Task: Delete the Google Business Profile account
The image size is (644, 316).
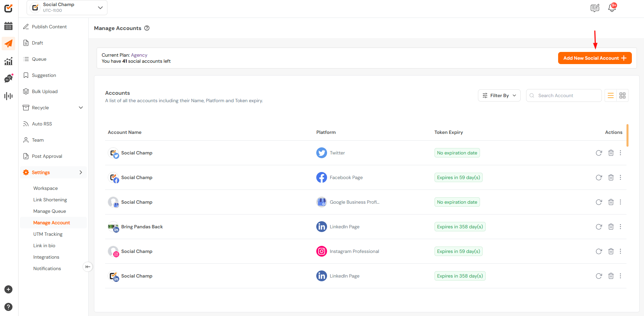Action: click(x=611, y=202)
